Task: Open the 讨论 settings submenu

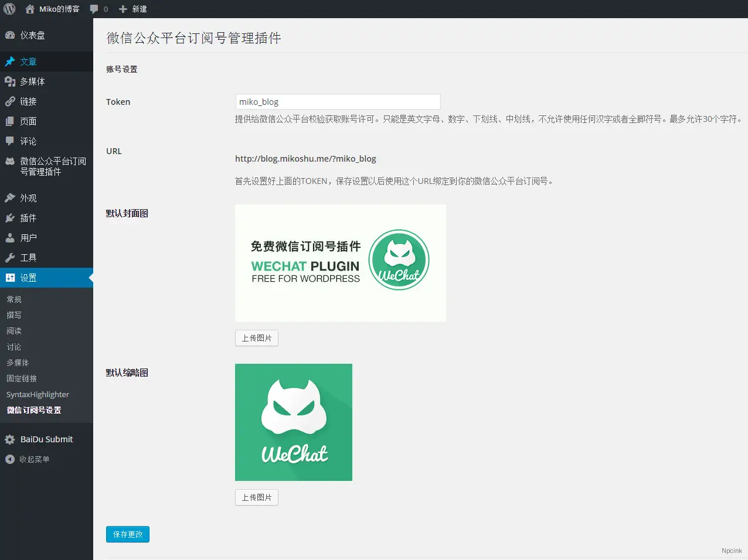Action: point(14,347)
